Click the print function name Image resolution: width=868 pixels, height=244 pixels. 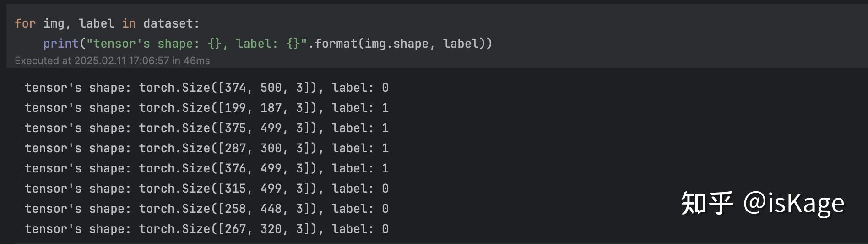61,44
